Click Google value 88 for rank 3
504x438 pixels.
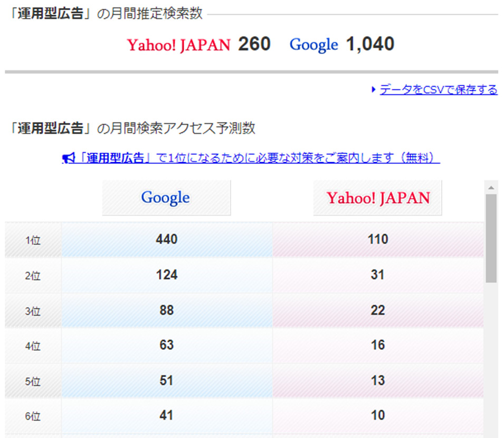[166, 310]
